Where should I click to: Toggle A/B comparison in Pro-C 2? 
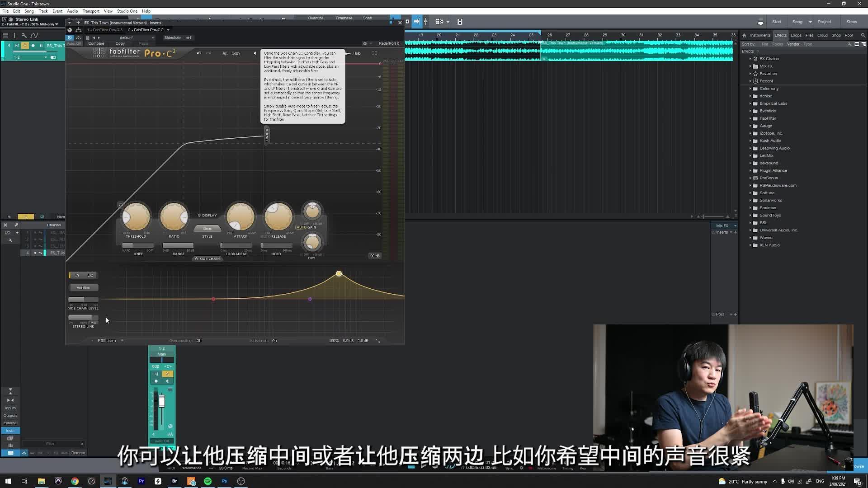pyautogui.click(x=225, y=53)
